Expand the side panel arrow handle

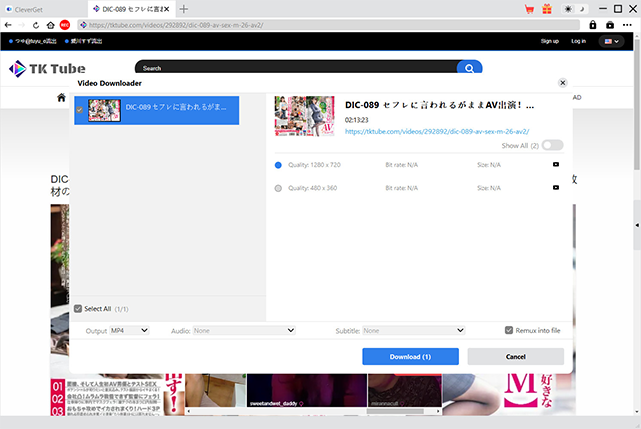click(x=637, y=225)
